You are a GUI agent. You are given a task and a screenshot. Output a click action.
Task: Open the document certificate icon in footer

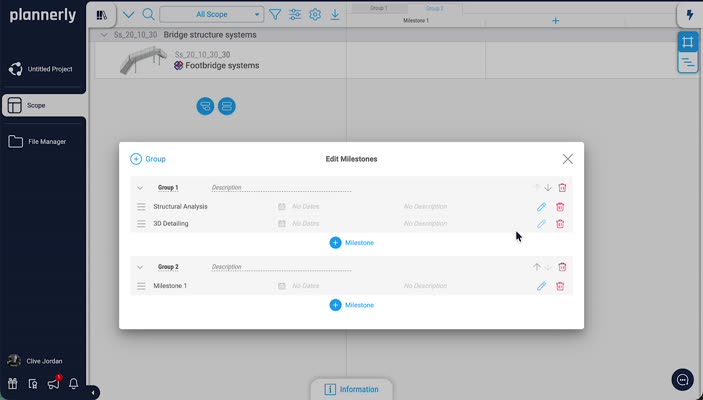(x=33, y=383)
